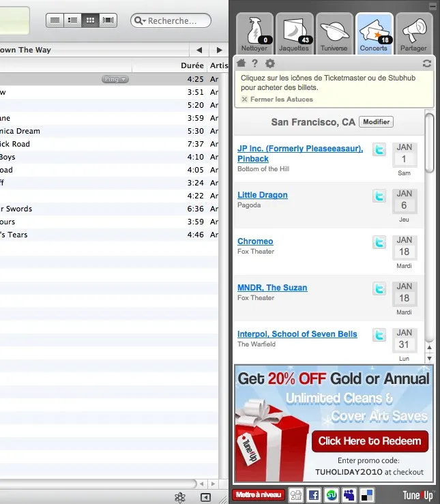Minimize the TuneUp panel
Screen dimensions: 440x504
click(x=432, y=6)
